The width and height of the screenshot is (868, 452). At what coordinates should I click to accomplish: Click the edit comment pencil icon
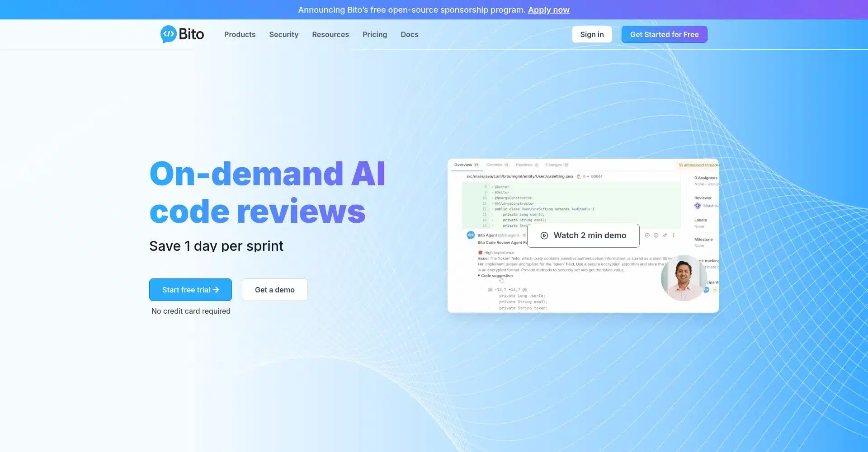[665, 235]
